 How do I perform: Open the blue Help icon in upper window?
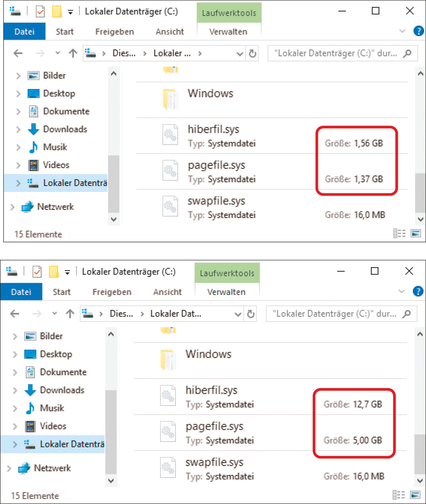(x=418, y=31)
